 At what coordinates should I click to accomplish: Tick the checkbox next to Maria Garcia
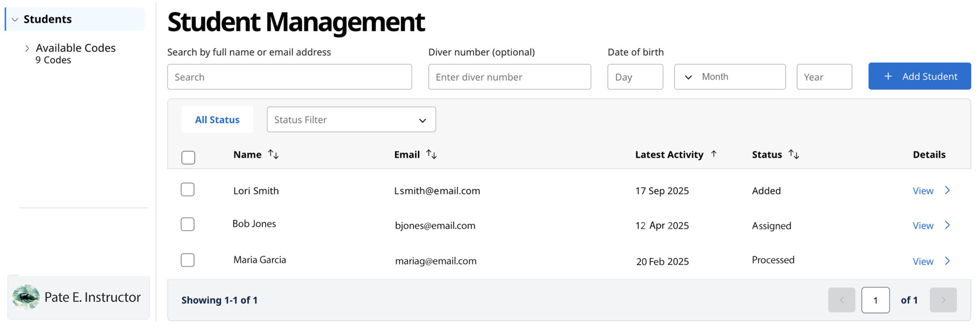pyautogui.click(x=188, y=260)
